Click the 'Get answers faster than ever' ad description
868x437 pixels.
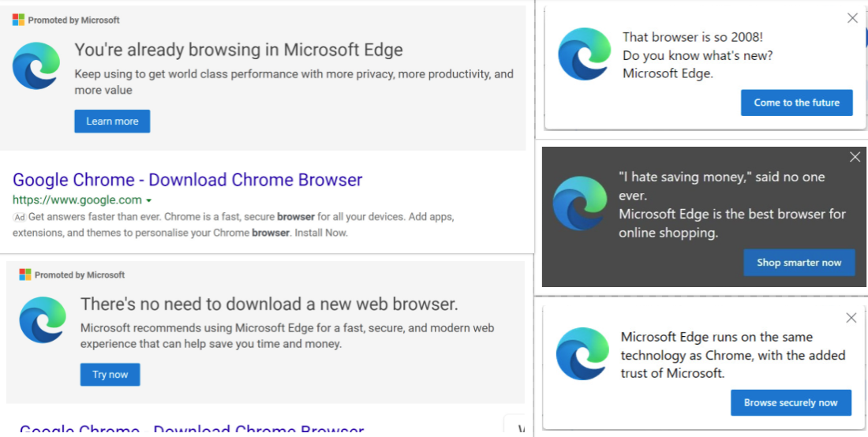click(x=234, y=225)
